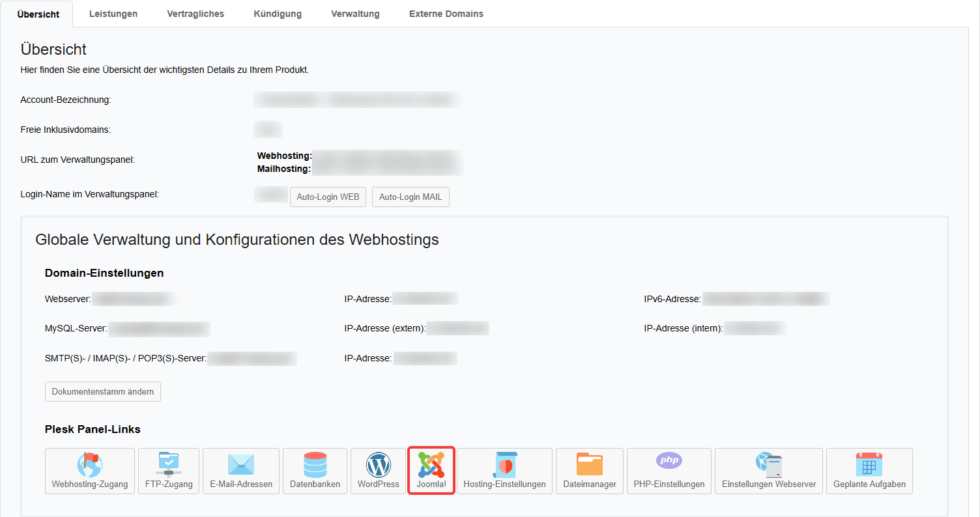Open the Webhosting-Zugang Plesk link
980x517 pixels.
coord(90,471)
